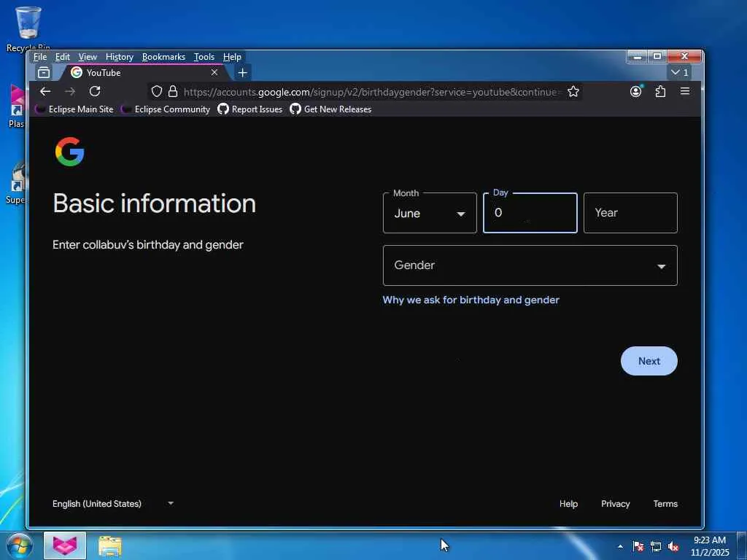Click the Action Center flag icon
Screen dimensions: 747x560
point(638,546)
